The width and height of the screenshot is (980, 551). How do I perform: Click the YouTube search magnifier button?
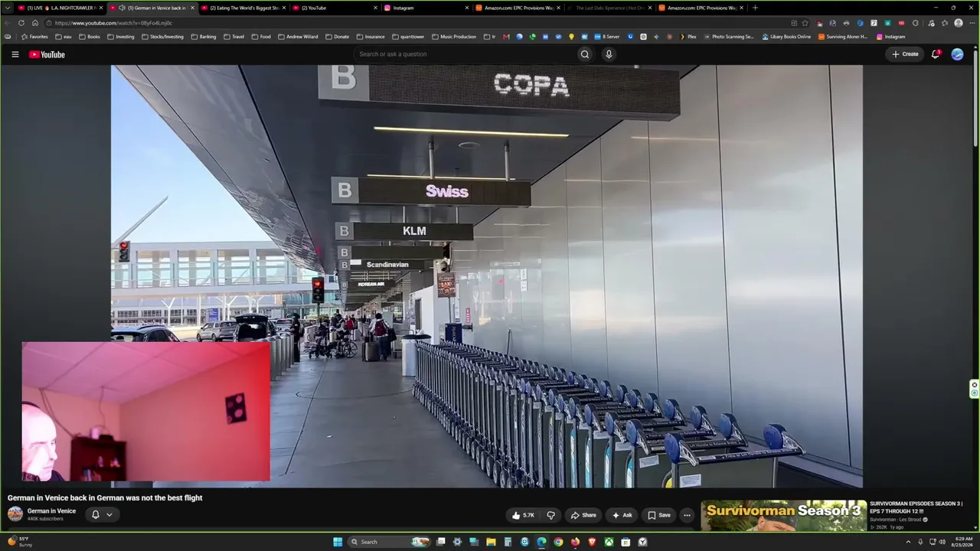tap(585, 54)
